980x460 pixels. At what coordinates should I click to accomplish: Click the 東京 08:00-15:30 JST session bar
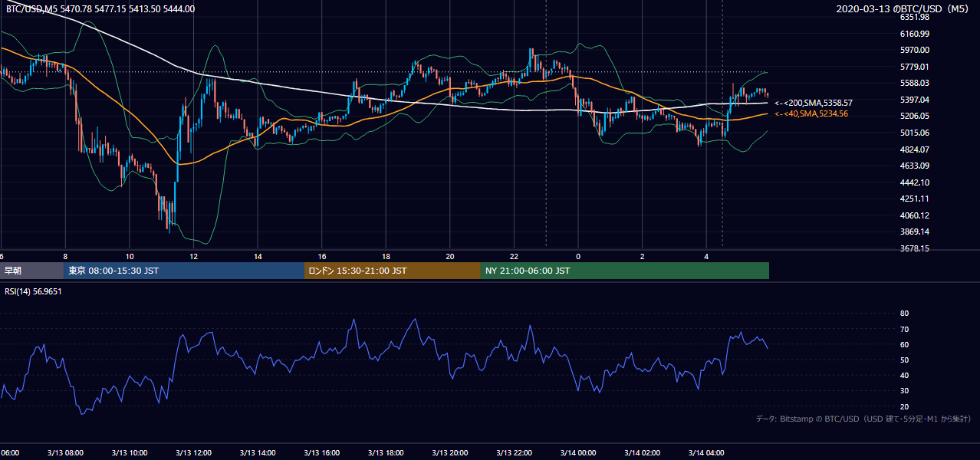(184, 271)
